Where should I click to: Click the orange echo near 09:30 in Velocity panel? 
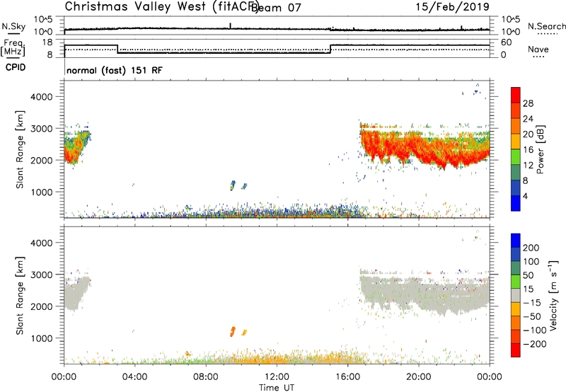233,331
